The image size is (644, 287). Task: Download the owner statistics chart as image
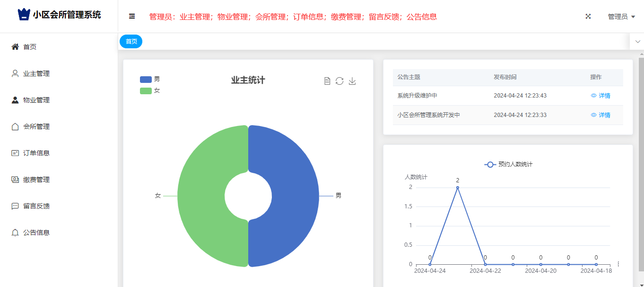pyautogui.click(x=352, y=81)
